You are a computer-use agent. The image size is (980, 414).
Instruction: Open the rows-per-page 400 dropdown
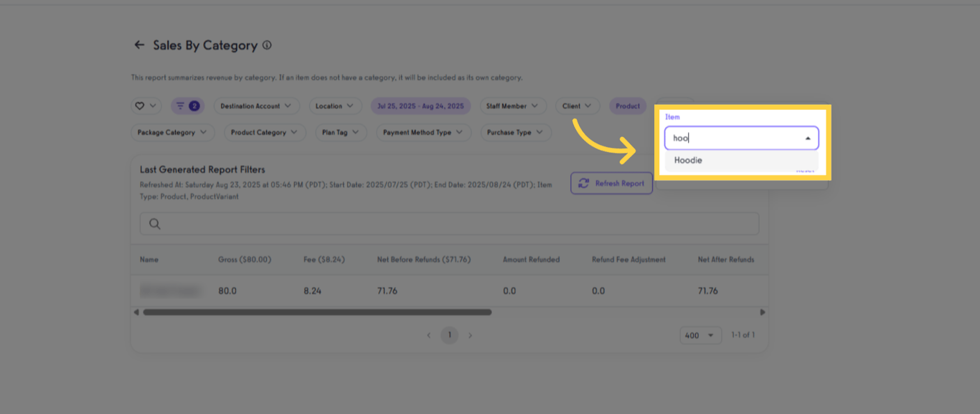coord(700,335)
